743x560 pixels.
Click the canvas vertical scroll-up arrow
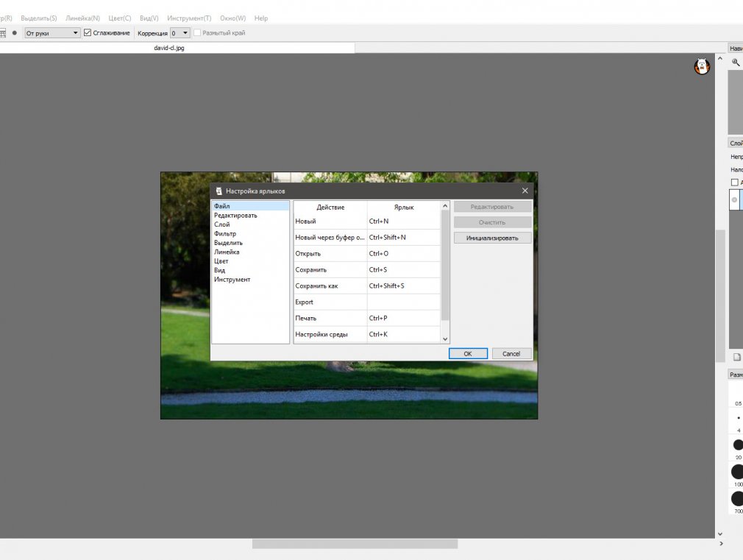click(x=720, y=58)
